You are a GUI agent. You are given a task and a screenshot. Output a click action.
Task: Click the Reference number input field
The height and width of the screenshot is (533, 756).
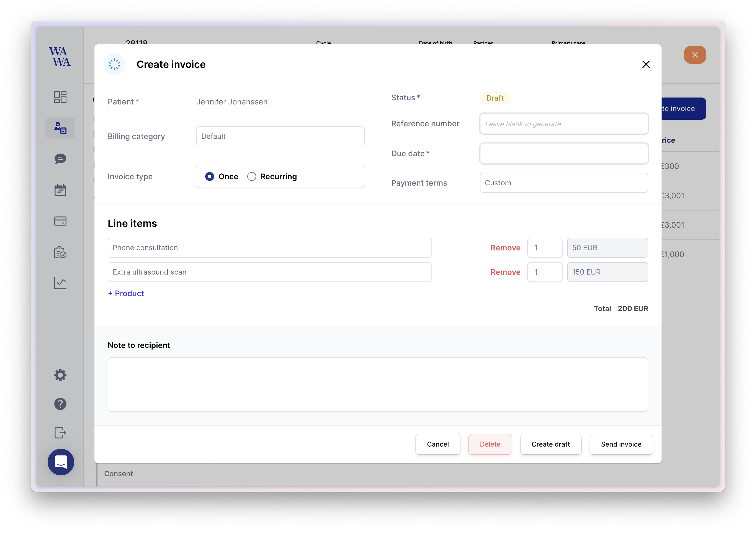(x=564, y=124)
